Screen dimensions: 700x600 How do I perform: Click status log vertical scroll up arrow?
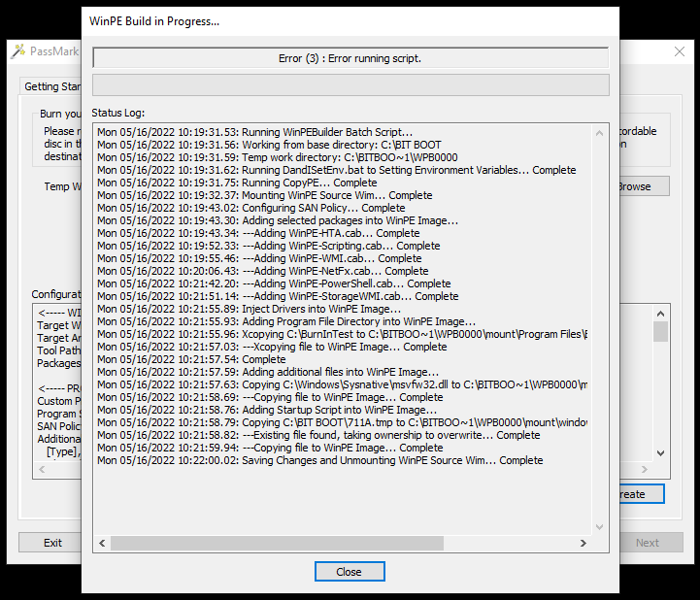coord(600,133)
